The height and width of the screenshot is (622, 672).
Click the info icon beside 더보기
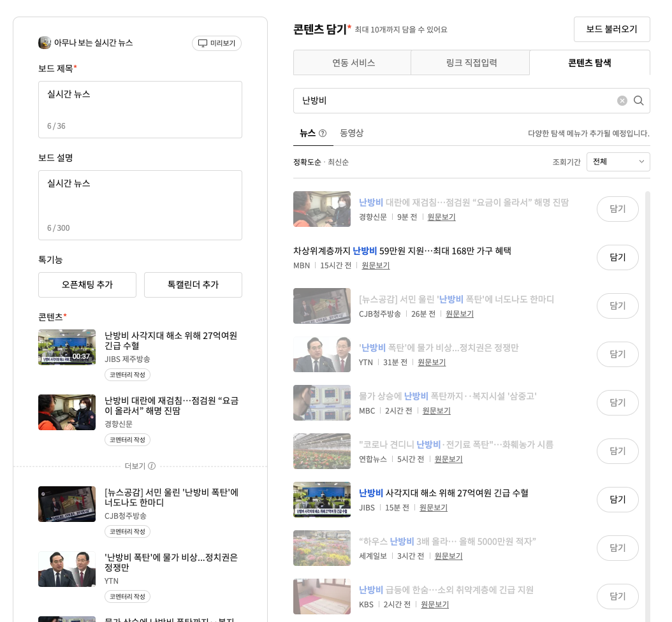click(152, 466)
